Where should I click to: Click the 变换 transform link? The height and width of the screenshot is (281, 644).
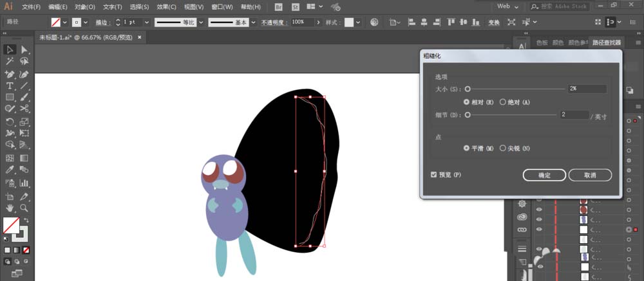pos(494,23)
